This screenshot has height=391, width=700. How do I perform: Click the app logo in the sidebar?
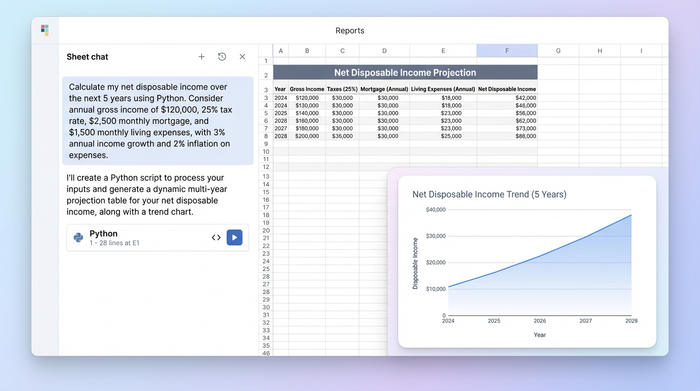click(45, 30)
